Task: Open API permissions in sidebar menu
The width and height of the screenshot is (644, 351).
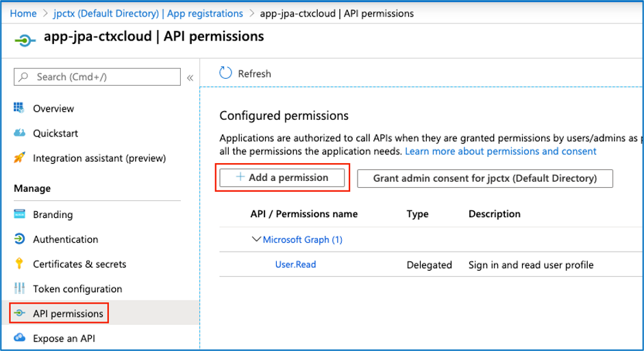Action: coord(68,314)
